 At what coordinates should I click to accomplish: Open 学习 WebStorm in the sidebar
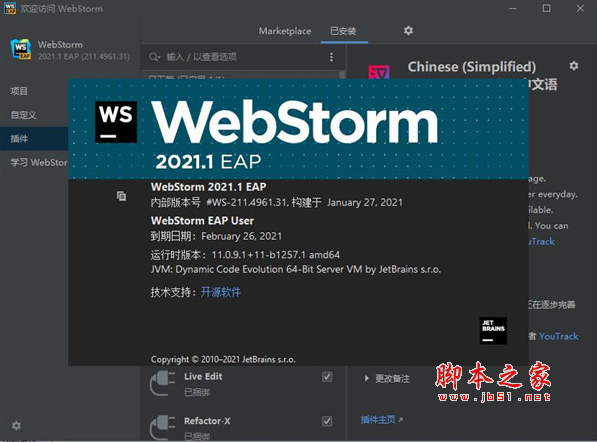point(39,163)
